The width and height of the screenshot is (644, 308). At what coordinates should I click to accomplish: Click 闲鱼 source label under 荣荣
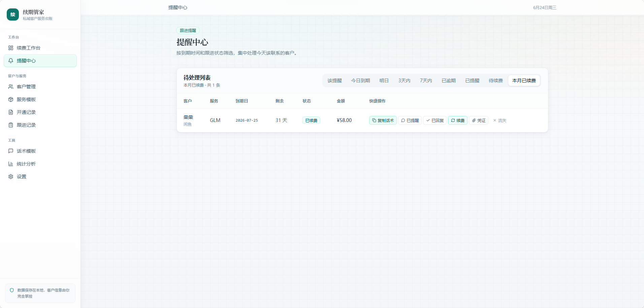188,124
